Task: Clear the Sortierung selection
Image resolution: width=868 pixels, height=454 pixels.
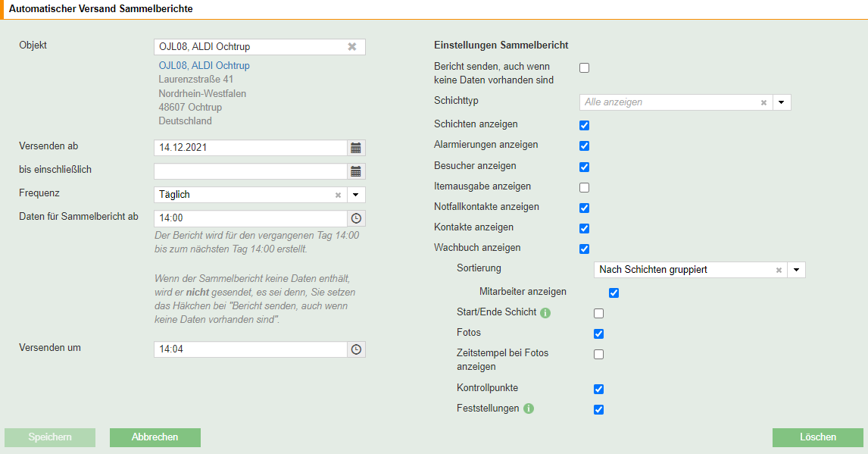Action: 779,270
